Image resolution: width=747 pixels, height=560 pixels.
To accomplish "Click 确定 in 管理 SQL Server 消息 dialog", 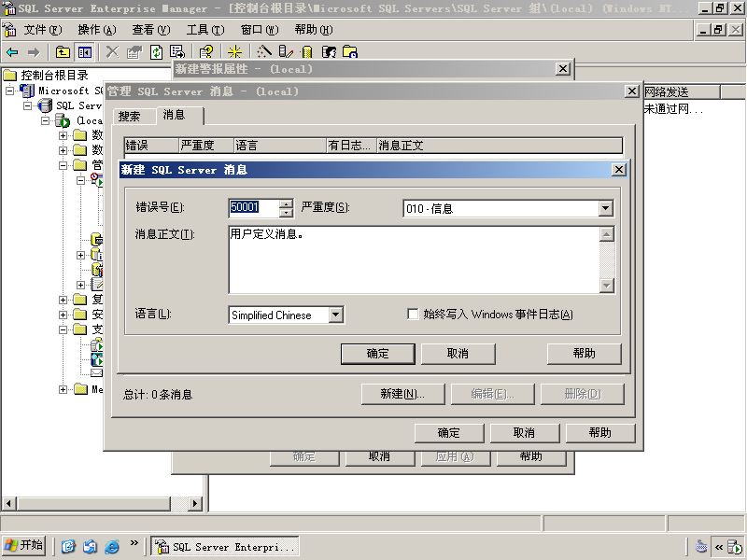I will click(449, 433).
